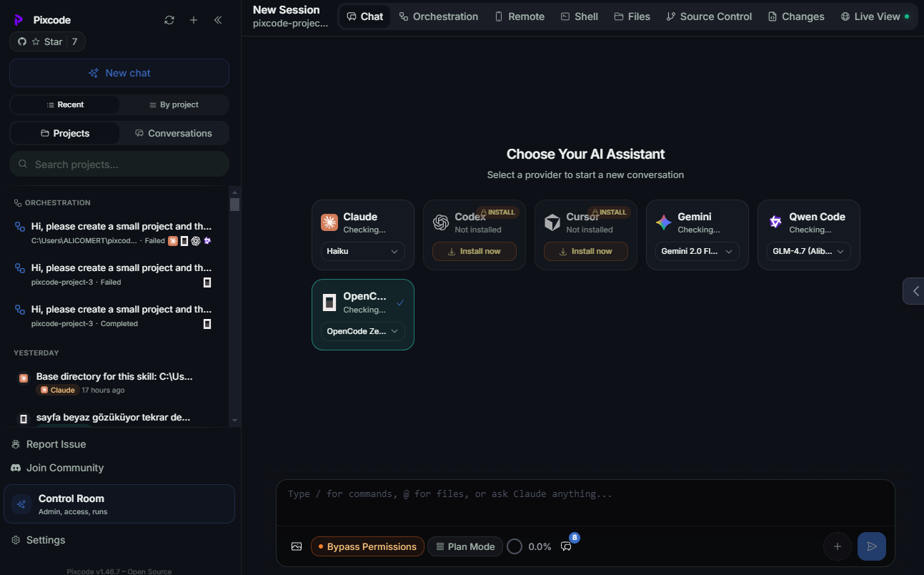Image resolution: width=924 pixels, height=575 pixels.
Task: Click the GitHub Star button
Action: click(x=47, y=41)
